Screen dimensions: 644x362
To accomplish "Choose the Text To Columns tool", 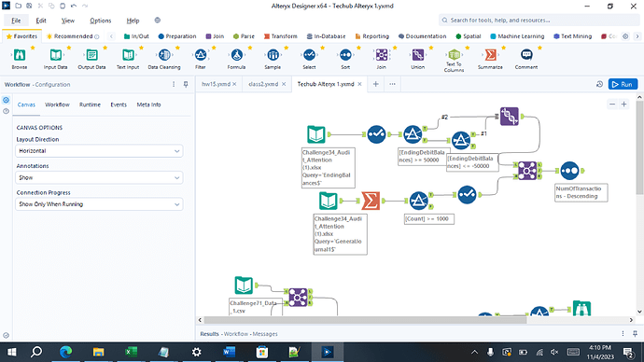I will 454,60.
